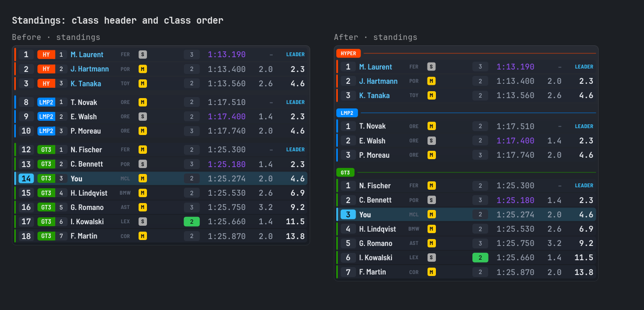644x310 pixels.
Task: Select the 'J. Hartmann' name in After standings
Action: pyautogui.click(x=378, y=81)
